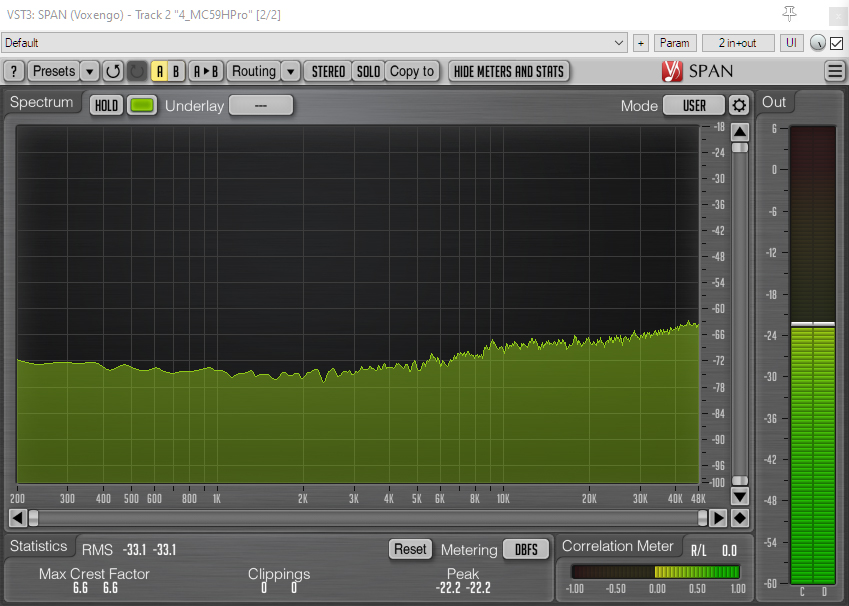Click the question mark help button
Viewport: 849px width, 606px height.
click(14, 71)
